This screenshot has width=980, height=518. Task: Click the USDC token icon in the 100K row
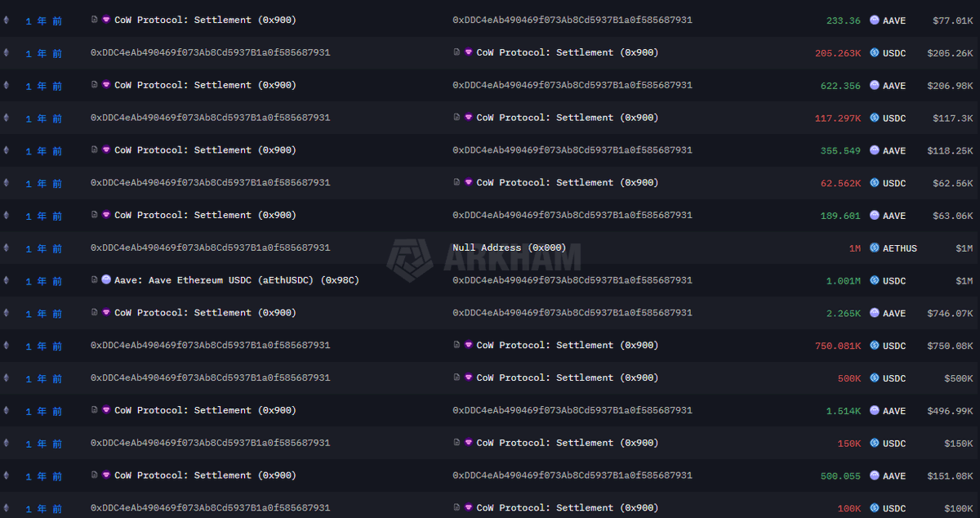(875, 509)
